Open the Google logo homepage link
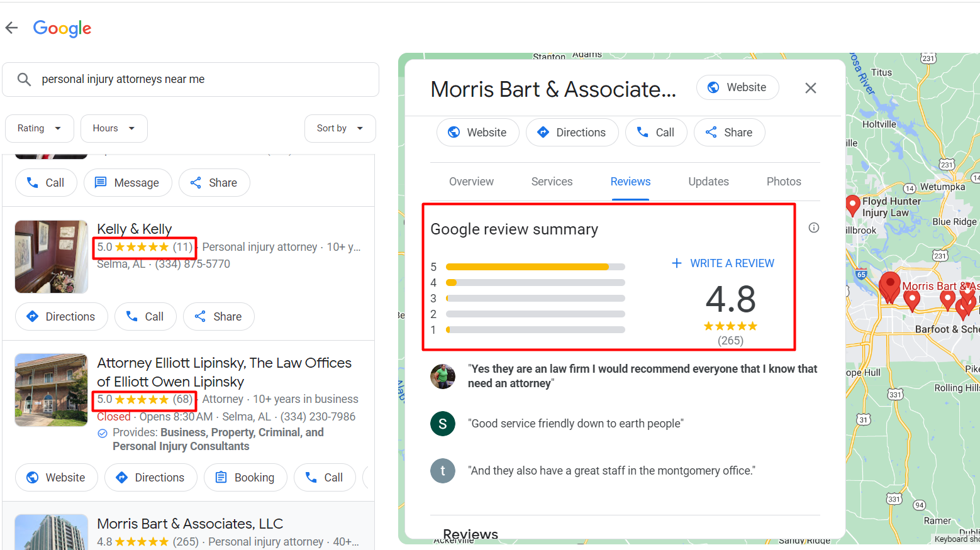 [62, 28]
